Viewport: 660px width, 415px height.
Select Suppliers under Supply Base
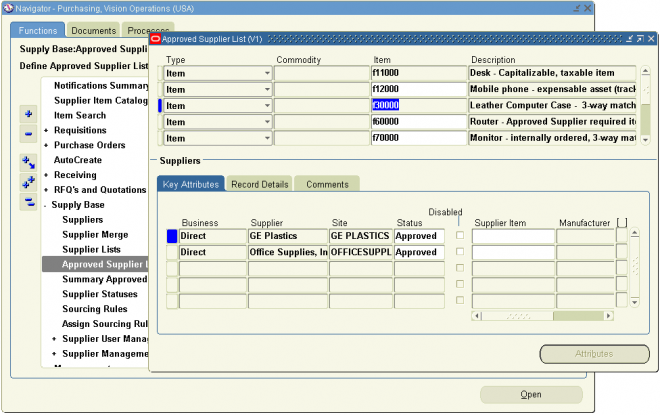coord(82,220)
